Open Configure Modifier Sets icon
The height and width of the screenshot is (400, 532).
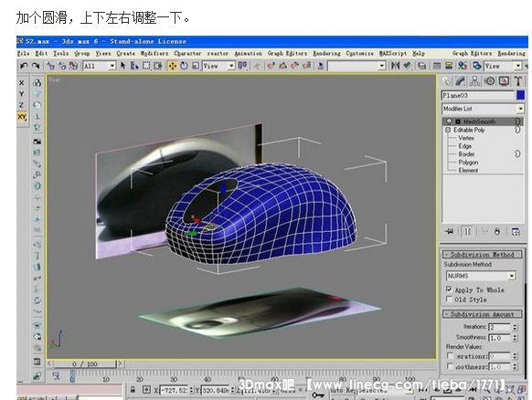[516, 232]
